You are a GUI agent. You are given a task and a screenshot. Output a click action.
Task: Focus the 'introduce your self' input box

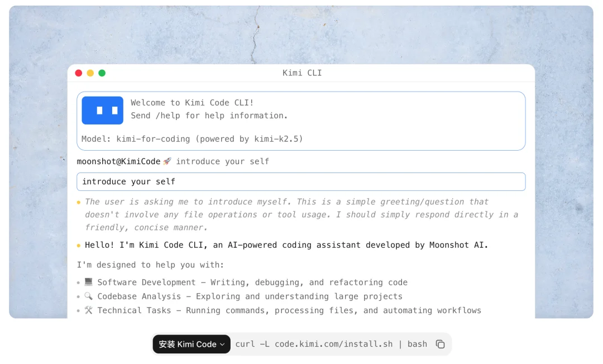point(301,181)
